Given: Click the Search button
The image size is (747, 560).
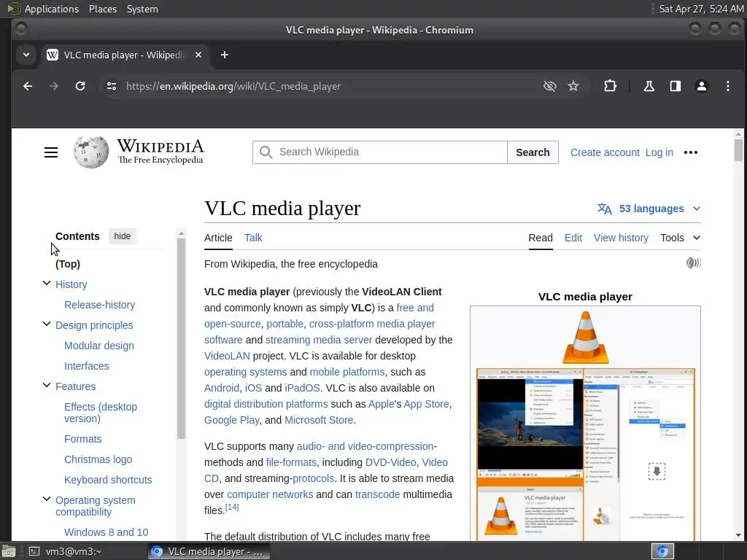Looking at the screenshot, I should 533,152.
